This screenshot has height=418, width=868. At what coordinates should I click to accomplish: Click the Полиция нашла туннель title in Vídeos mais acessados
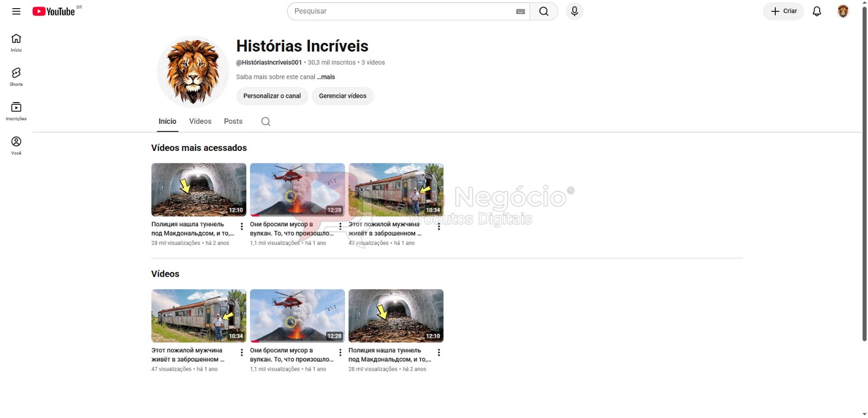click(x=193, y=229)
